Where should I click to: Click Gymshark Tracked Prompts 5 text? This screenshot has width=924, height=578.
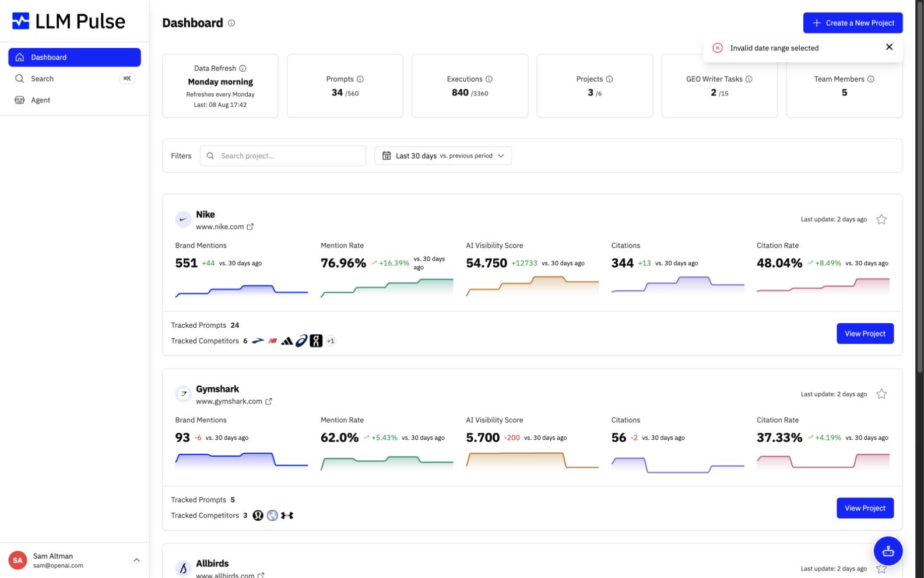(203, 500)
